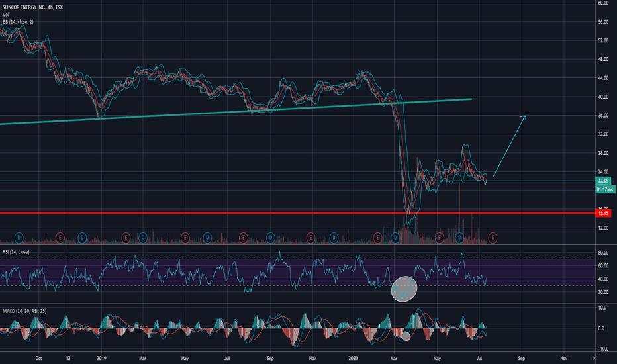617x364 pixels.
Task: Click the 20.00 label on RSI axis
Action: pos(603,292)
